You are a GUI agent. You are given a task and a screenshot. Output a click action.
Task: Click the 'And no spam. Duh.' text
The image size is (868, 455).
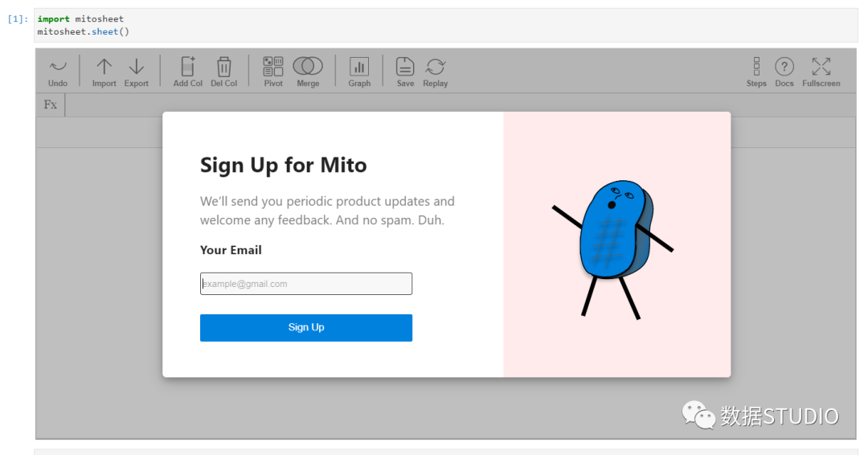point(391,220)
